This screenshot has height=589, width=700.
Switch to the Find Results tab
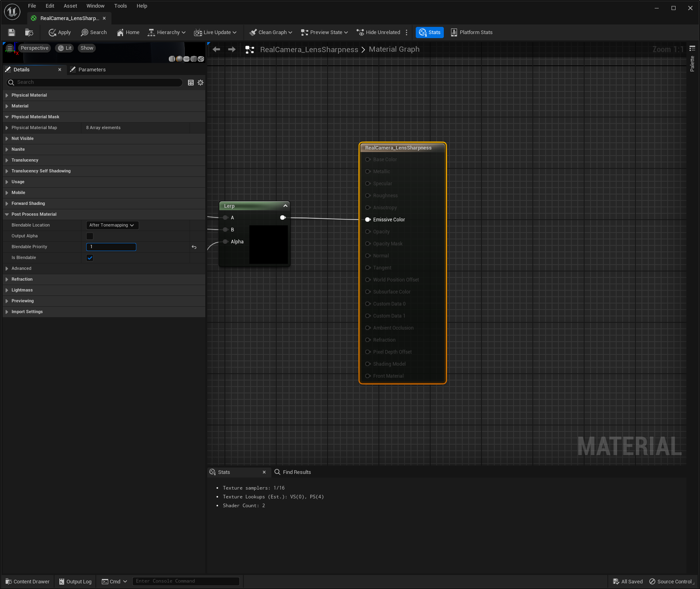(293, 472)
